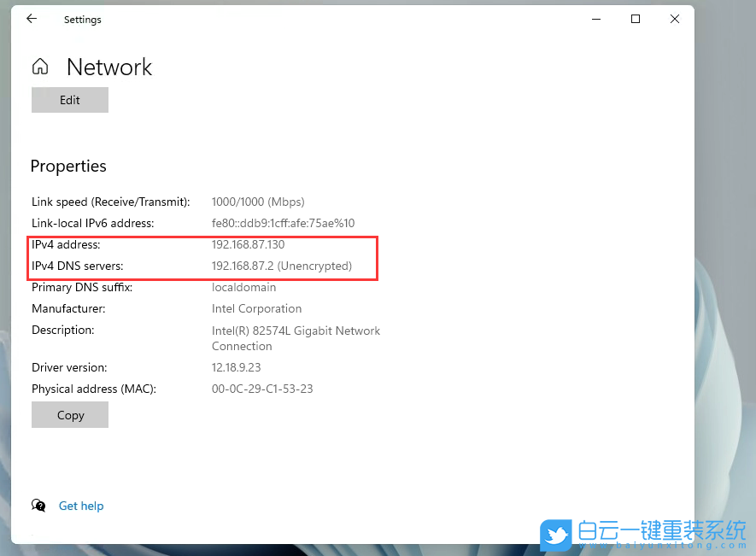This screenshot has height=556, width=756.
Task: Click the Edit button for network properties
Action: [x=69, y=100]
